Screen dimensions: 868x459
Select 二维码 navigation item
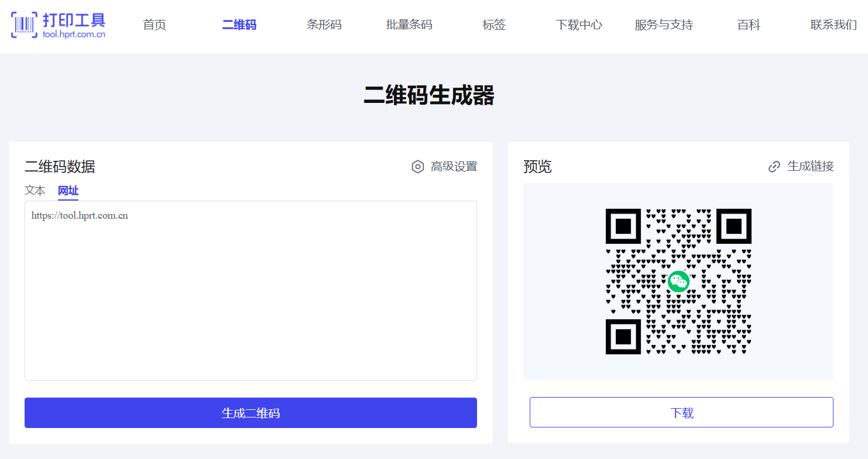click(x=239, y=25)
